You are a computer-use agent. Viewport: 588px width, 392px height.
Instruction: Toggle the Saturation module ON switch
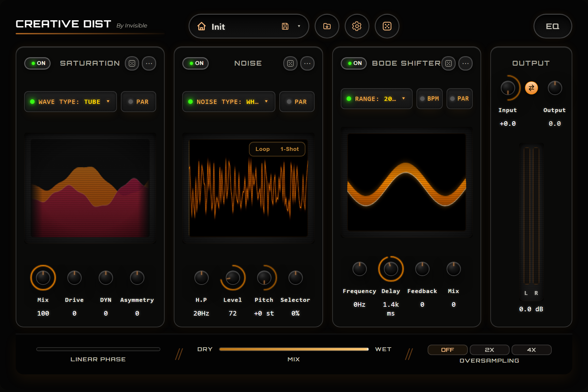38,63
